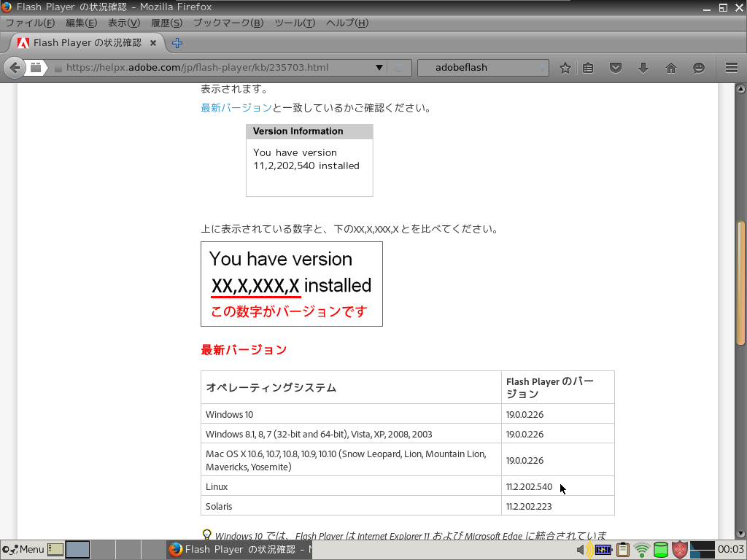Click into the URL address field
747x560 pixels.
click(x=219, y=68)
